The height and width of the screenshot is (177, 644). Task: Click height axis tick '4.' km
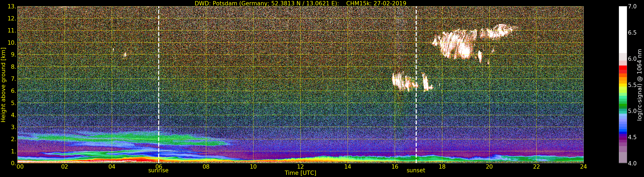(14, 115)
